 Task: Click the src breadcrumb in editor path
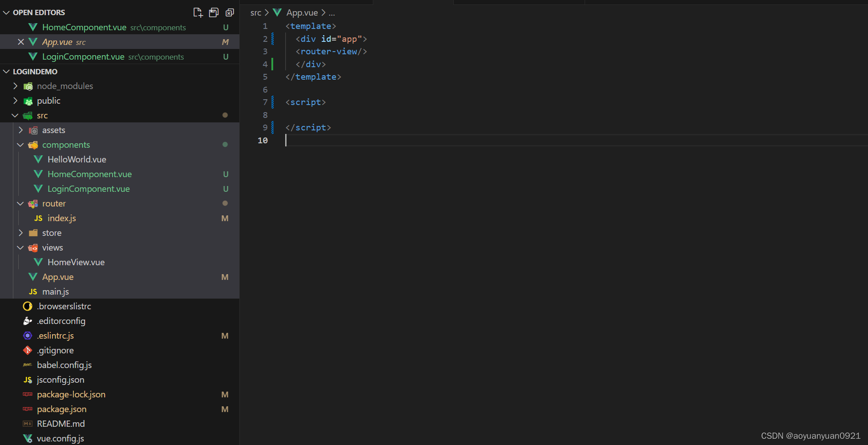256,13
